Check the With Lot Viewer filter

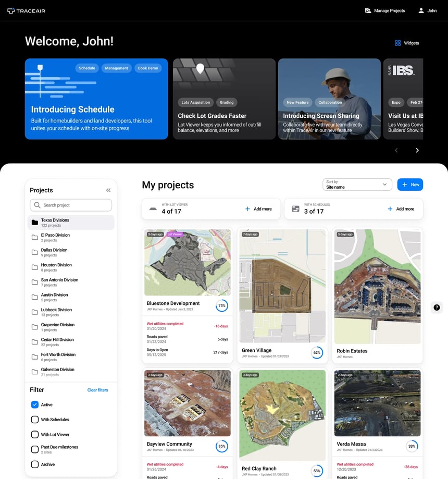[x=34, y=434]
